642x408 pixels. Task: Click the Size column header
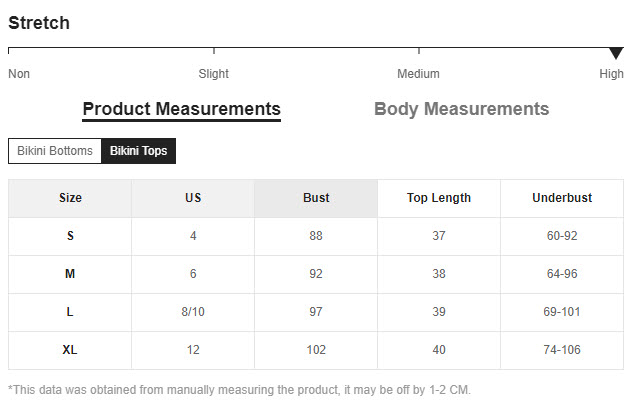[x=70, y=198]
